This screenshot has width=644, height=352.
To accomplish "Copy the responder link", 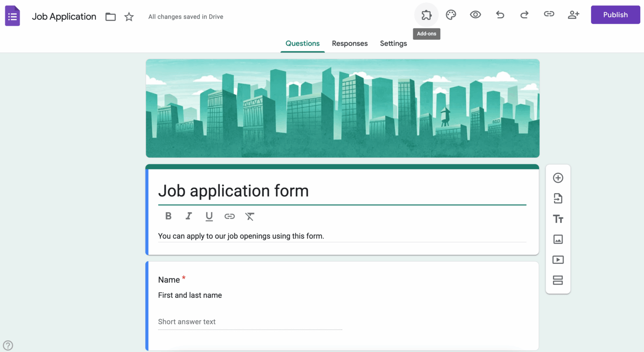I will pyautogui.click(x=549, y=14).
